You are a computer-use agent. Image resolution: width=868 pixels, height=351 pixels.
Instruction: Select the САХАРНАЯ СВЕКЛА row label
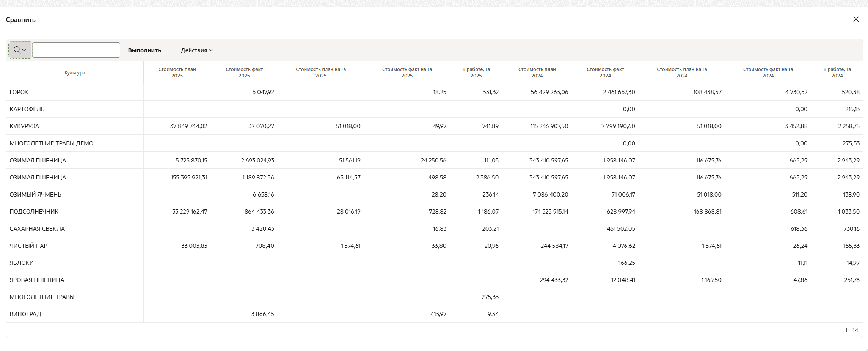point(37,229)
